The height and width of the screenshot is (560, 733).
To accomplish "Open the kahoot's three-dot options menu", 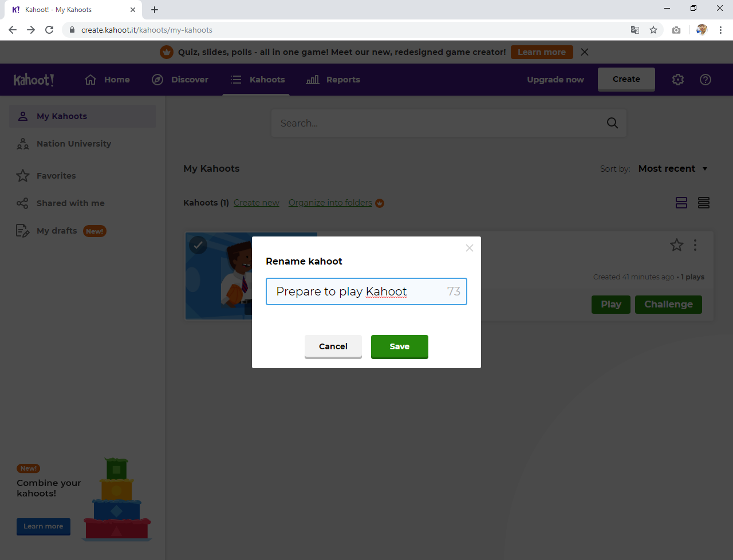I will coord(695,245).
